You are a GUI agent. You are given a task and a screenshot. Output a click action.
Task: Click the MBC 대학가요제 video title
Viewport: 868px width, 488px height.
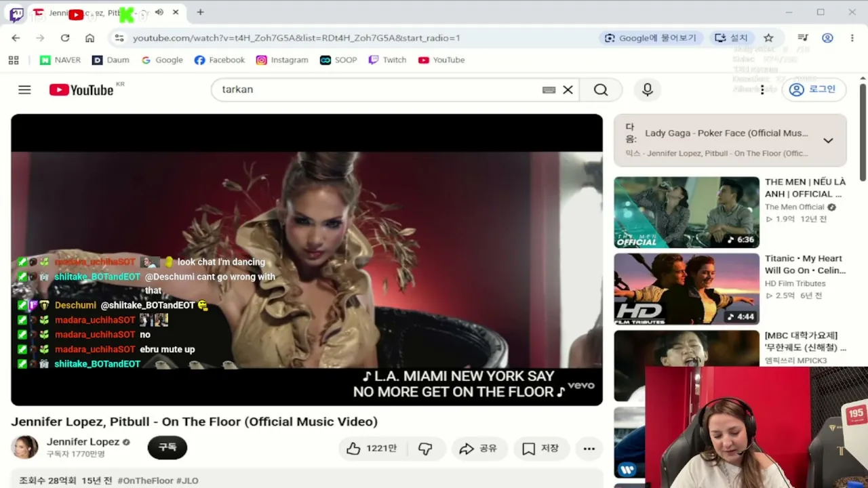click(x=806, y=342)
